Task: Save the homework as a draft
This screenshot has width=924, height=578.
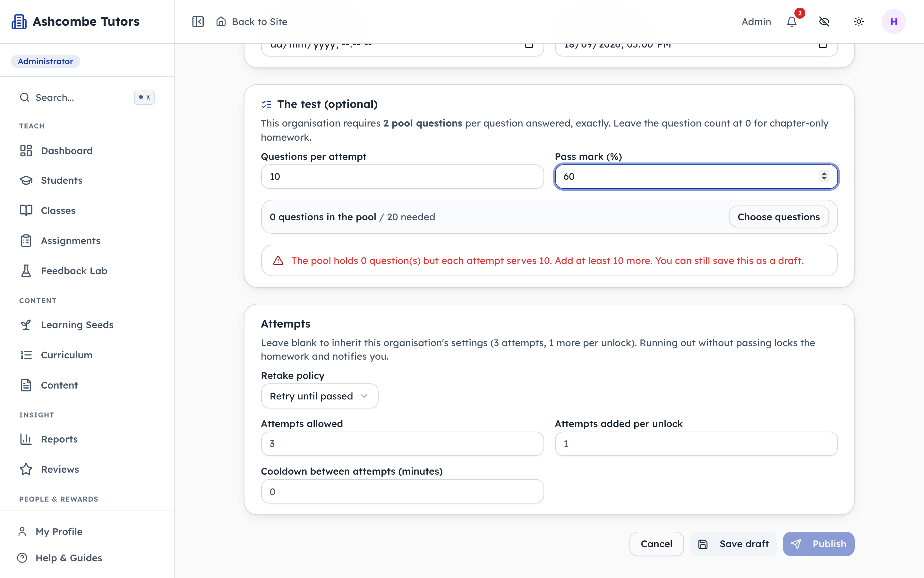Action: click(733, 544)
